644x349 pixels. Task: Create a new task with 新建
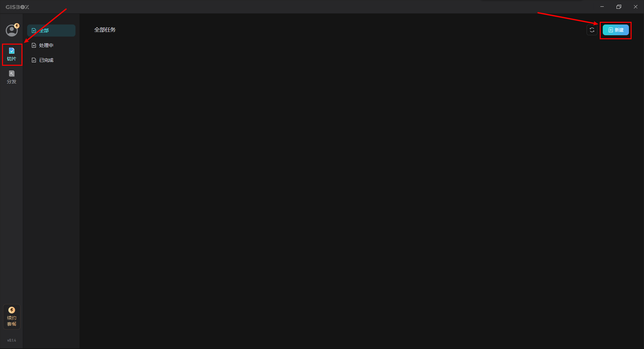pos(616,30)
